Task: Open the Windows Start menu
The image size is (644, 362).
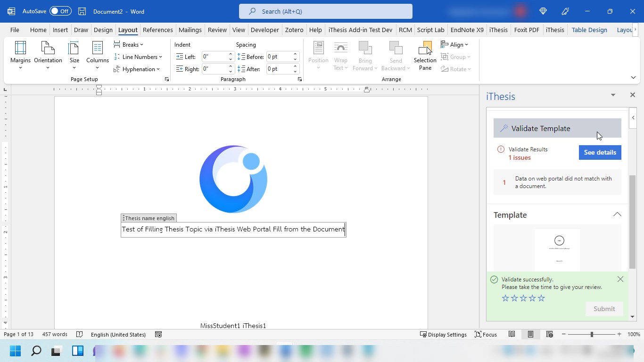Action: tap(15, 351)
